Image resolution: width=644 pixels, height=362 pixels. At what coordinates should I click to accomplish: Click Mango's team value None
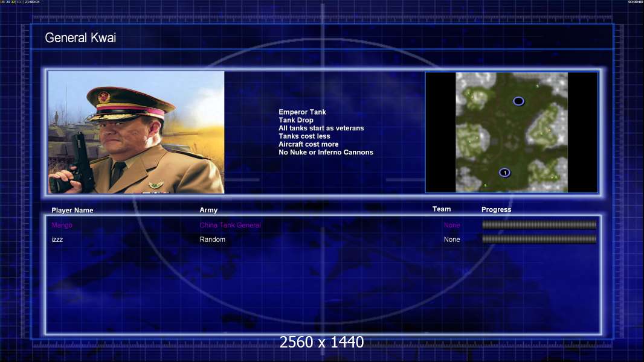pos(452,225)
